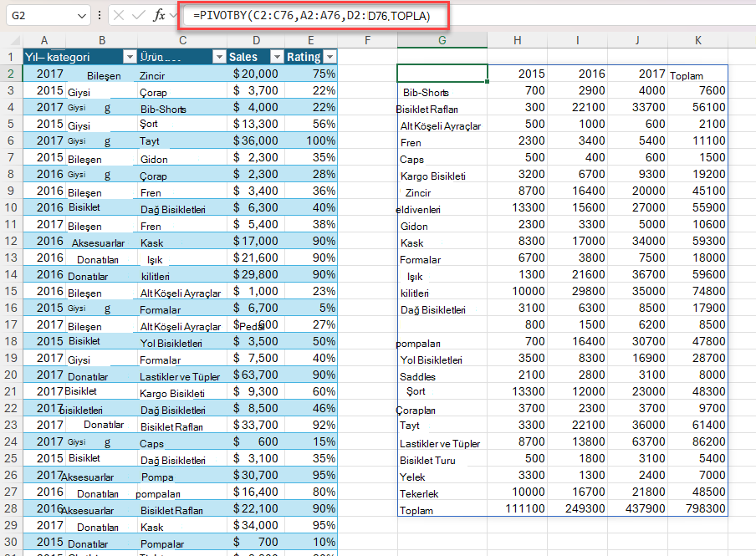Screen dimensions: 756x556
Task: Click the Insert Function fx icon
Action: 159,15
